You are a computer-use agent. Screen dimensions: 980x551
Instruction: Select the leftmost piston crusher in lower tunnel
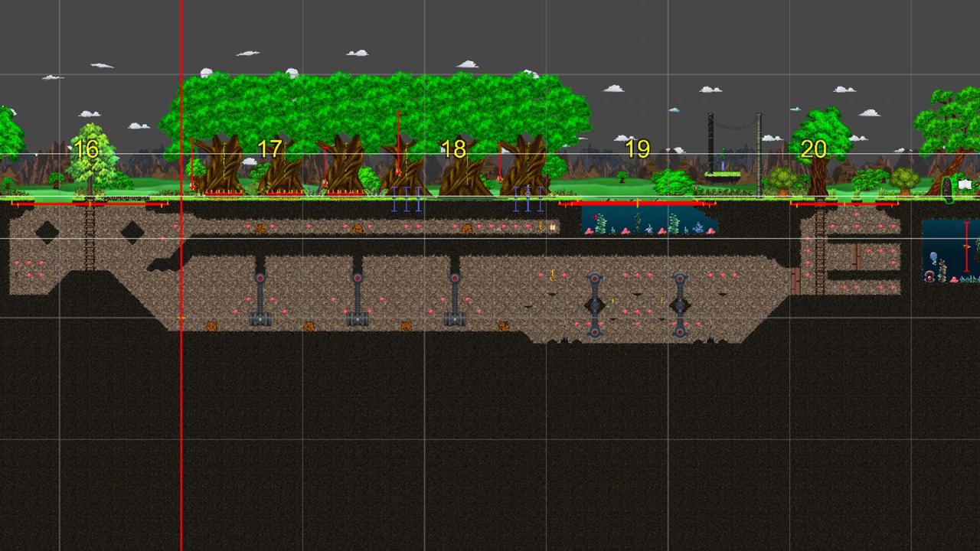click(x=260, y=297)
